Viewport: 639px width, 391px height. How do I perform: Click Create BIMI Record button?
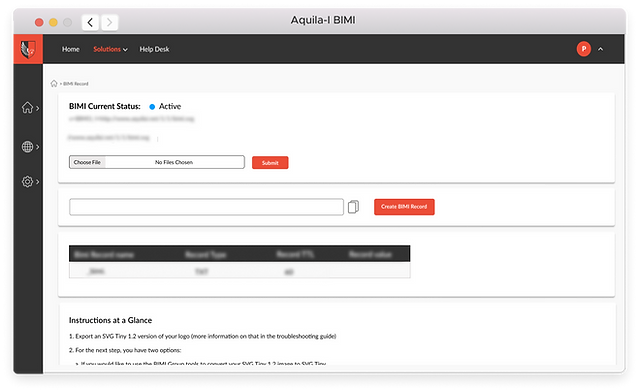[404, 207]
